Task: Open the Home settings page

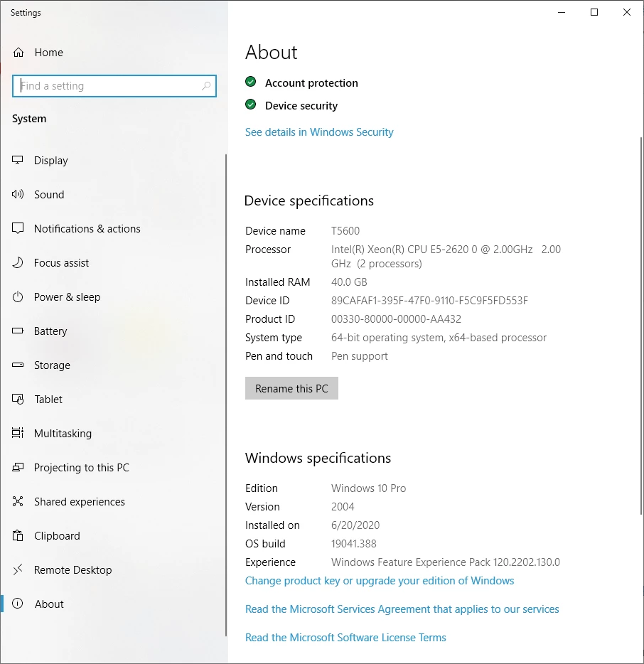Action: pyautogui.click(x=49, y=53)
